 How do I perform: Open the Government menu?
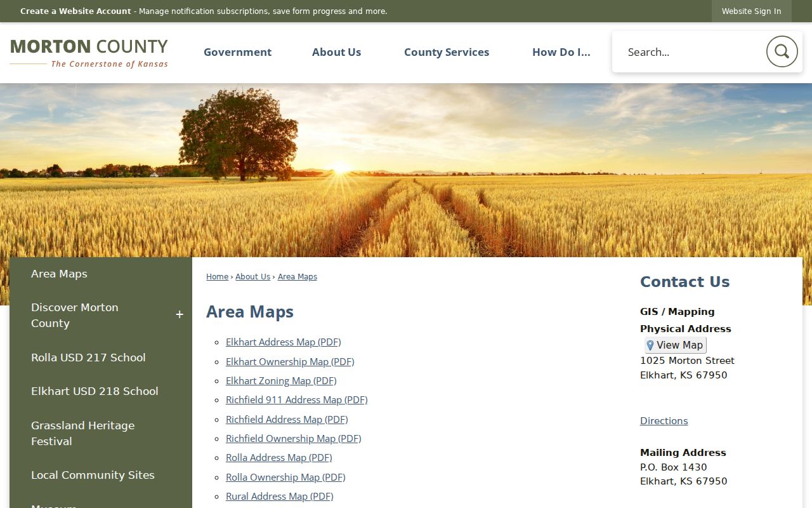point(237,52)
